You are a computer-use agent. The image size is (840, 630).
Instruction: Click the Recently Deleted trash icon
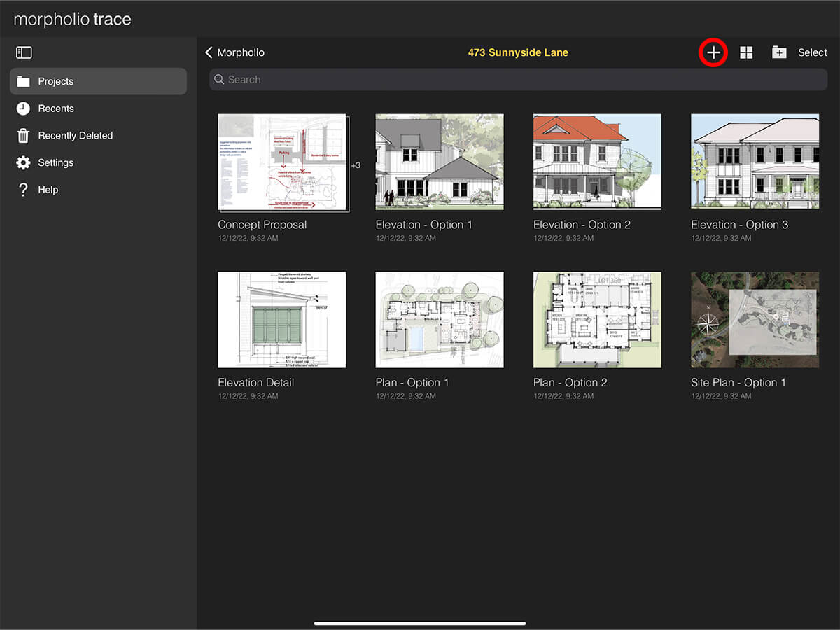pyautogui.click(x=24, y=136)
